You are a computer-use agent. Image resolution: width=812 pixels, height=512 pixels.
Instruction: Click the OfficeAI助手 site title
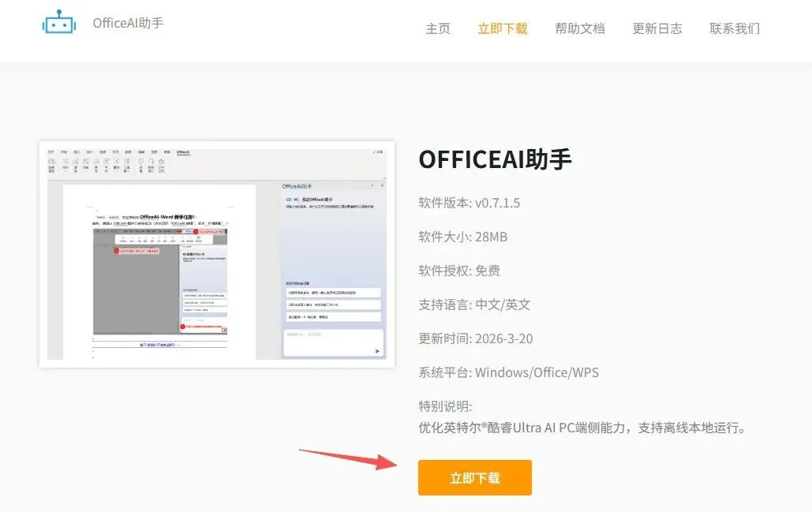[x=128, y=23]
